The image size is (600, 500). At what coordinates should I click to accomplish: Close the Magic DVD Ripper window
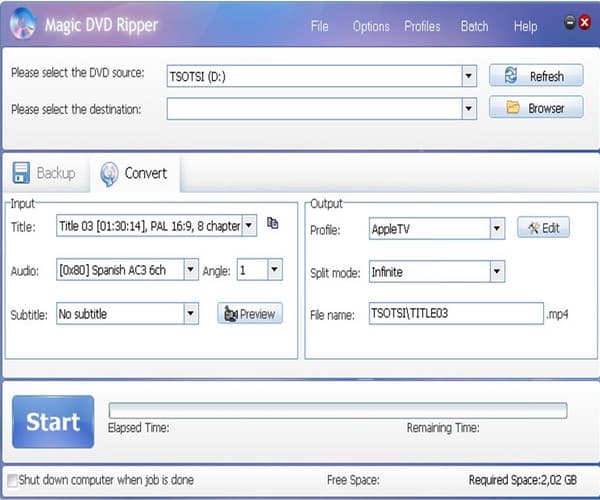pos(585,22)
